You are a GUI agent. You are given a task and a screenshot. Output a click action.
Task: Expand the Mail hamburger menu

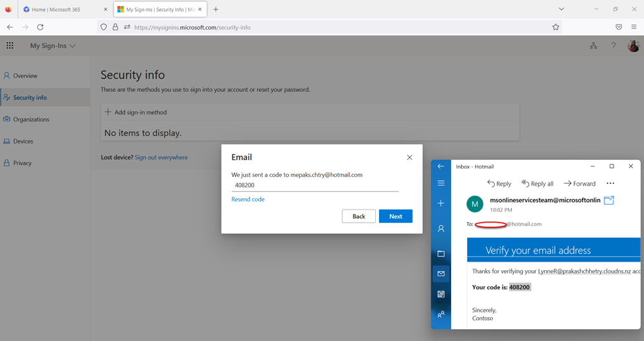441,183
